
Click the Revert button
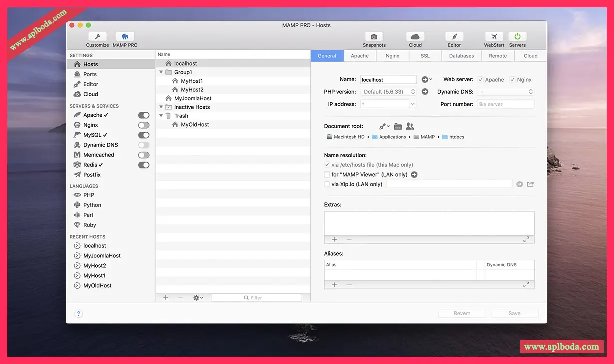462,313
